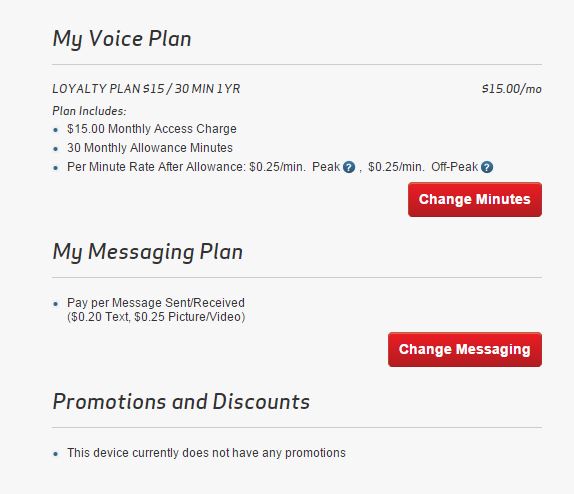574x494 pixels.
Task: Click the $0.20 Text, $0.25 Picture/Video line
Action: (156, 317)
